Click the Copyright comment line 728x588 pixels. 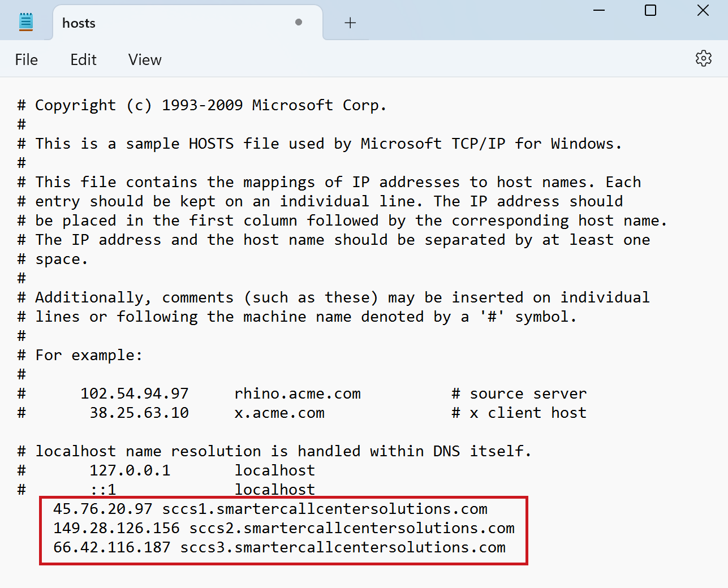(x=210, y=105)
